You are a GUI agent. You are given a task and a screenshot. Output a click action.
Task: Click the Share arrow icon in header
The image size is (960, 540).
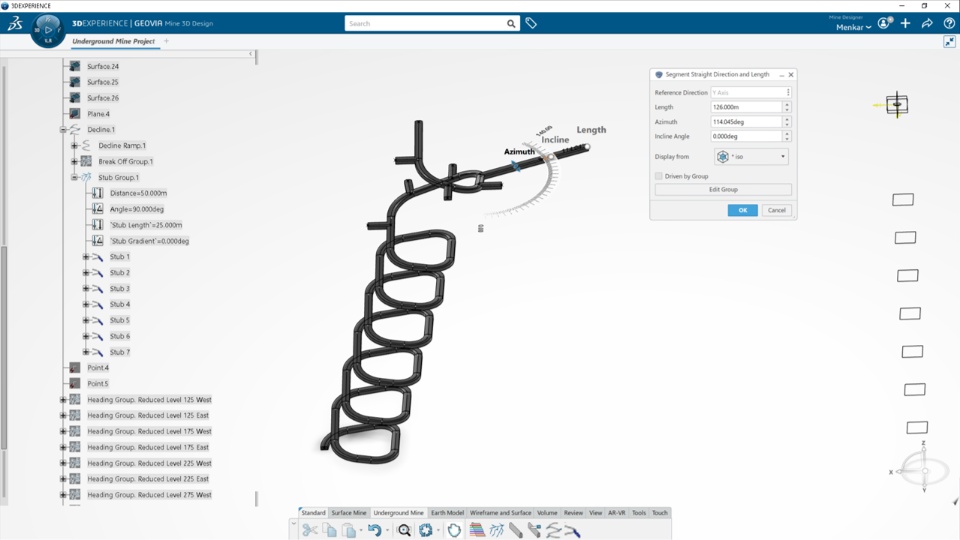(x=927, y=23)
